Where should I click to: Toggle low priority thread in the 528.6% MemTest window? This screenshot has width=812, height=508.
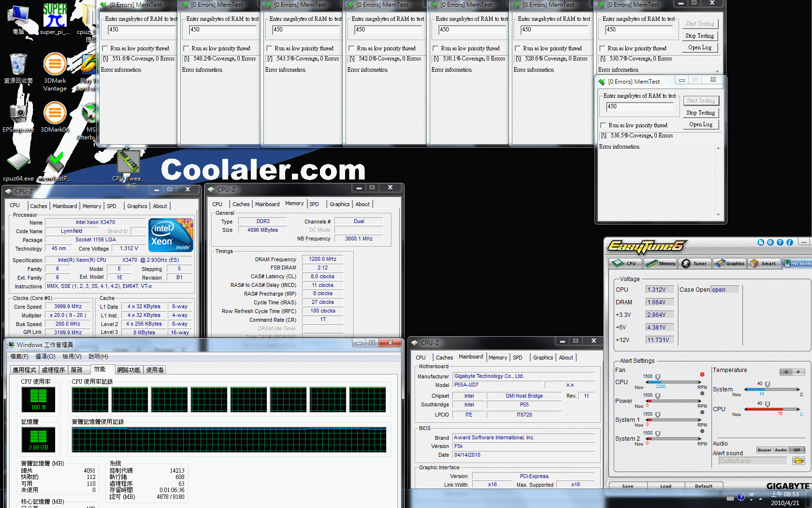point(518,48)
